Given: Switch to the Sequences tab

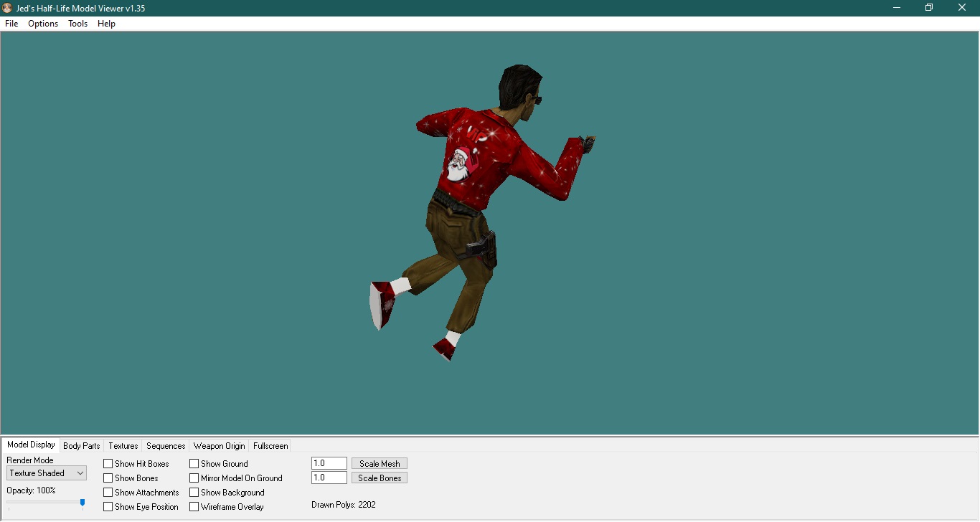Looking at the screenshot, I should (166, 446).
